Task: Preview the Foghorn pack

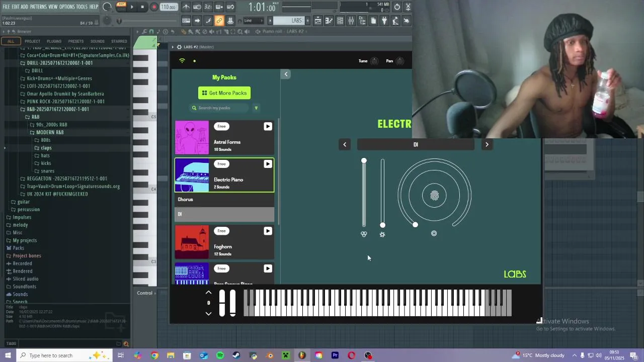Action: tap(268, 231)
